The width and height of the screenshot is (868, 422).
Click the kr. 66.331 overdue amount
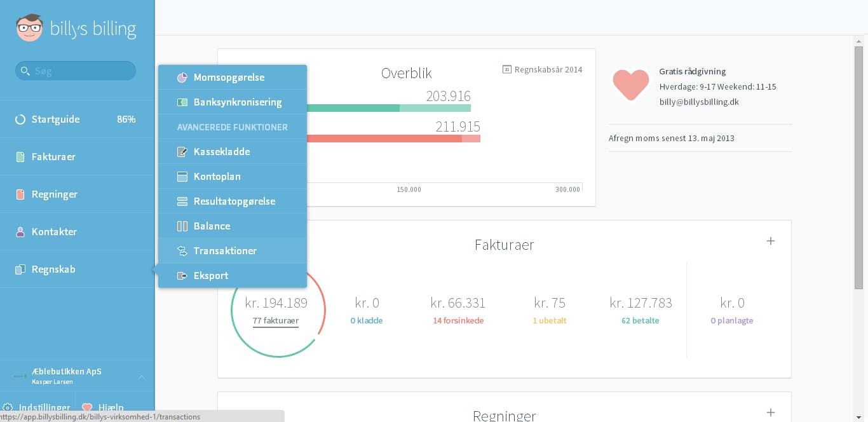coord(458,303)
